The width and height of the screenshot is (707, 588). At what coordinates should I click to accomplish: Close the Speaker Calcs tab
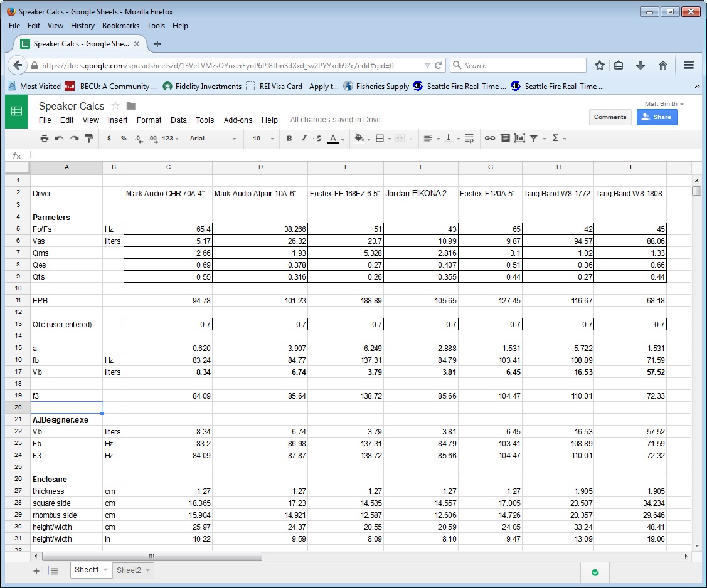click(x=137, y=44)
